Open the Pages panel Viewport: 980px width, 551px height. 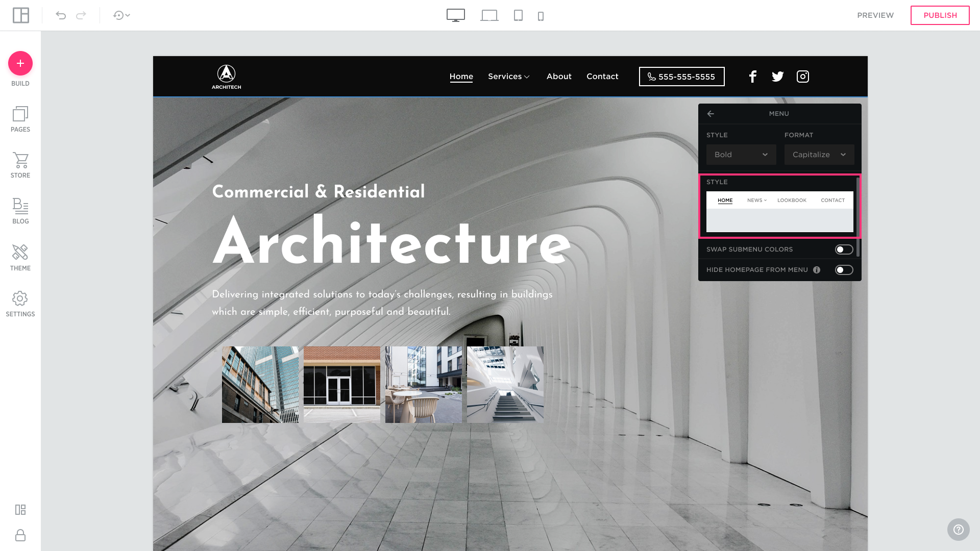pos(20,119)
